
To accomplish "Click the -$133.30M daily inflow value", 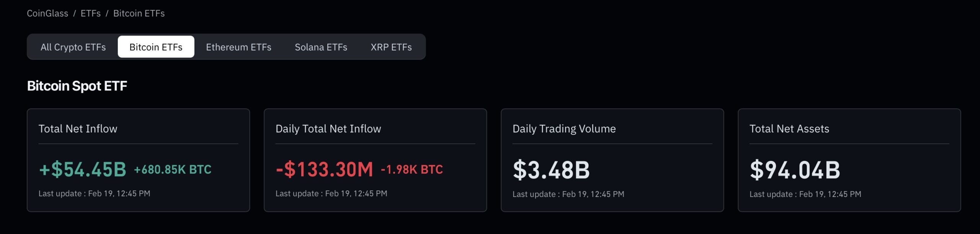I will (x=324, y=169).
